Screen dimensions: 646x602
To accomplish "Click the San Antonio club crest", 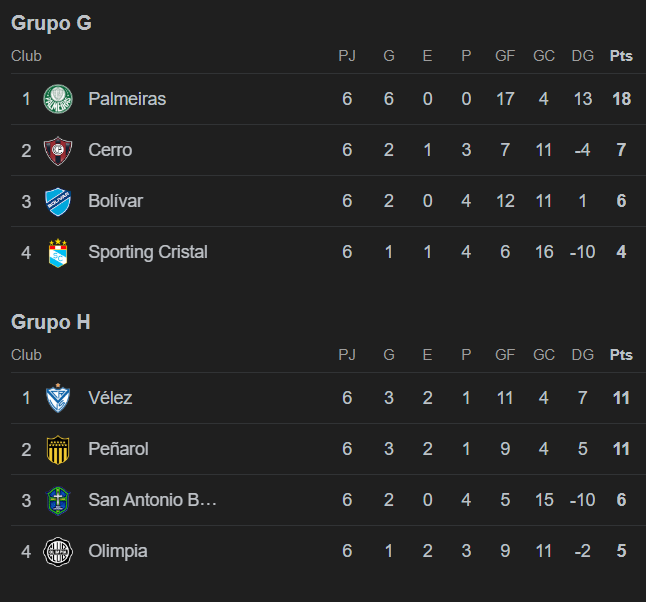I will (58, 500).
